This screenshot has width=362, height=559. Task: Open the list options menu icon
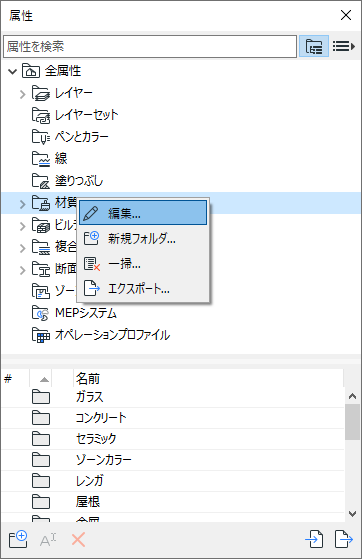[344, 46]
